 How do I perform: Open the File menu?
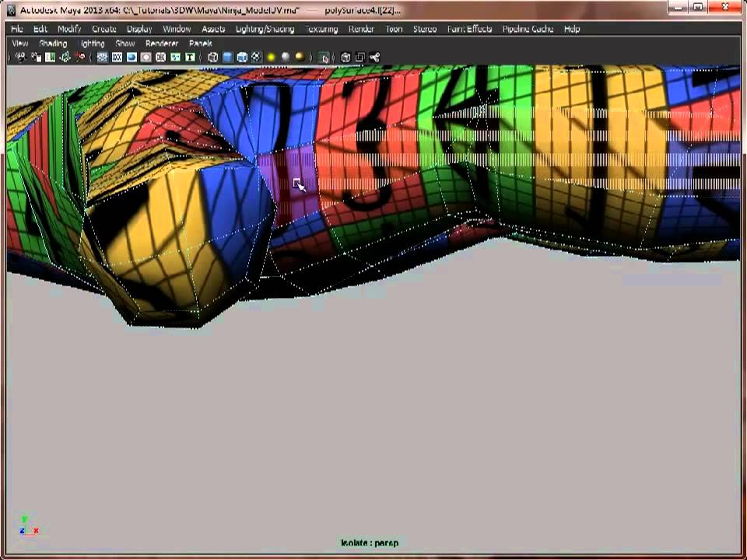click(x=16, y=29)
